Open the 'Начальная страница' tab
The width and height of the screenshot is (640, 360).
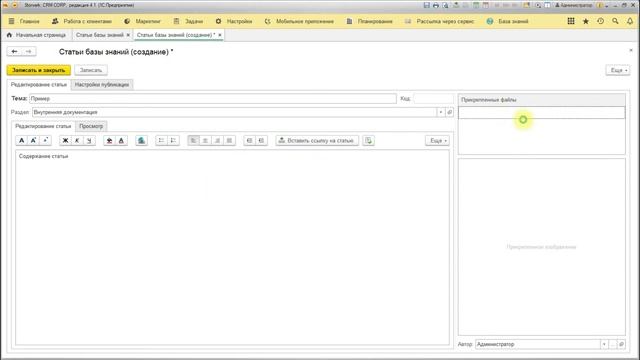pos(36,35)
